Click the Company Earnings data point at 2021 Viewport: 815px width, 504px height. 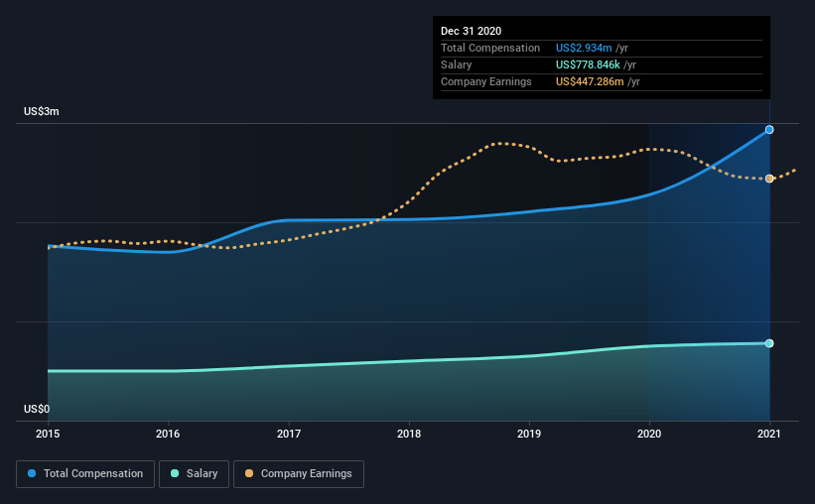point(769,179)
